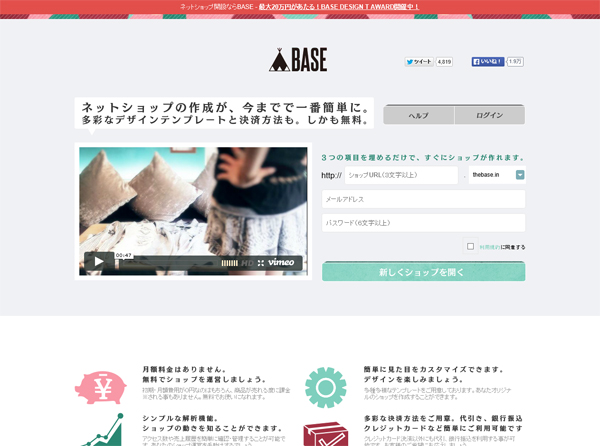Screen dimensions: 600x446
Task: Open the thebase.in domain dropdown
Action: point(498,175)
